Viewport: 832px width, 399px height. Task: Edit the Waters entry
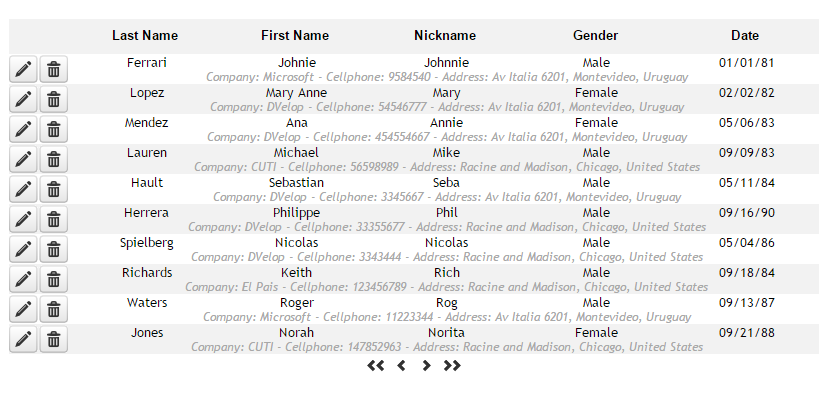pos(23,309)
